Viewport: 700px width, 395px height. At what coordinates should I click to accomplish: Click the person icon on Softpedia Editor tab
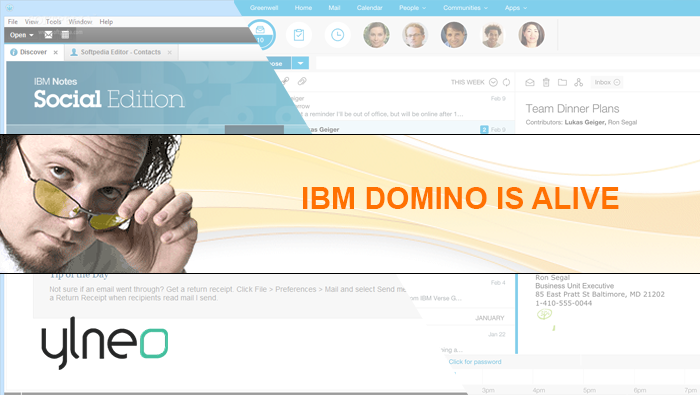point(74,52)
